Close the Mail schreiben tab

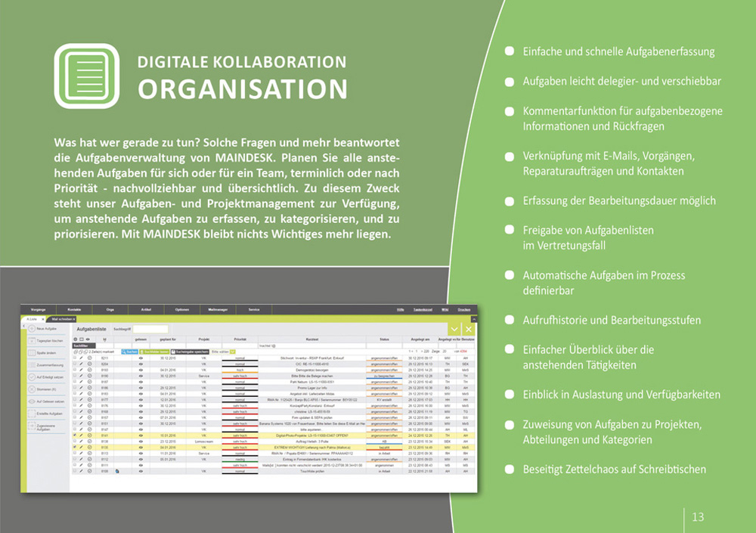tap(74, 319)
